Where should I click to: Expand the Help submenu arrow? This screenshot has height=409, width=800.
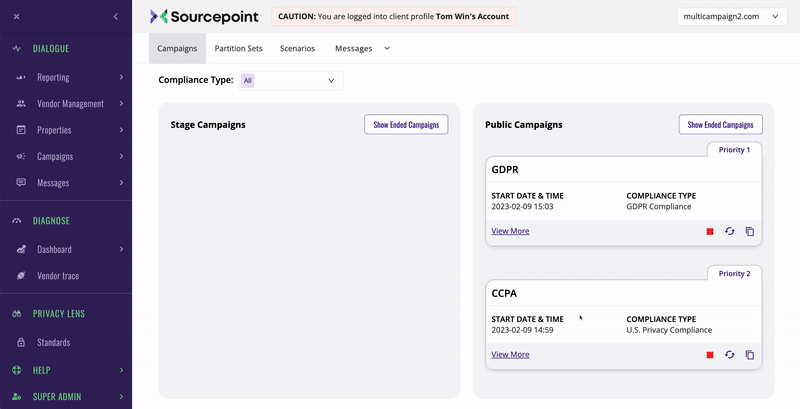coord(121,370)
